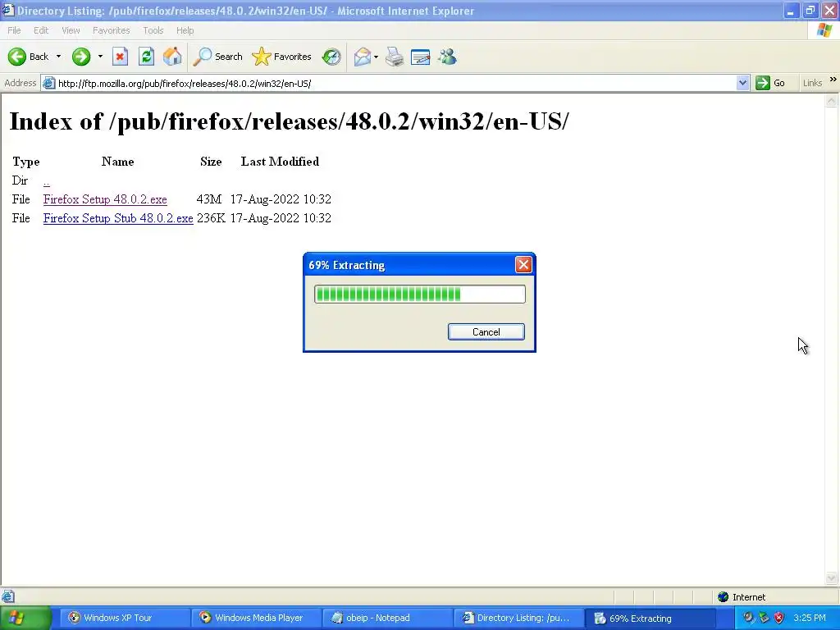Screen dimensions: 840x630
Task: Click the address bar URL field
Action: [x=395, y=83]
